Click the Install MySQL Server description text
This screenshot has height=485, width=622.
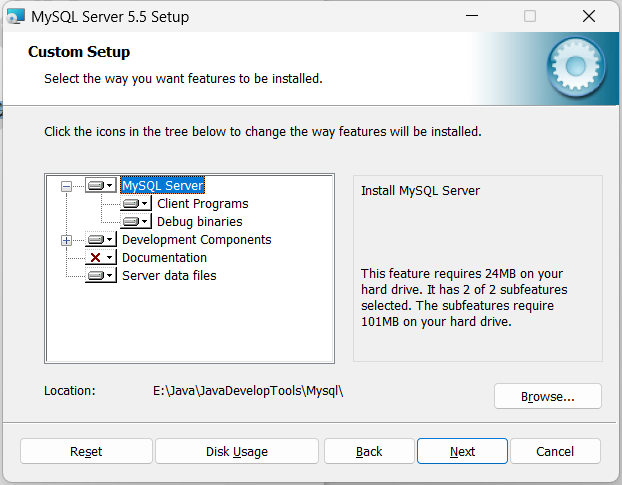coord(420,191)
